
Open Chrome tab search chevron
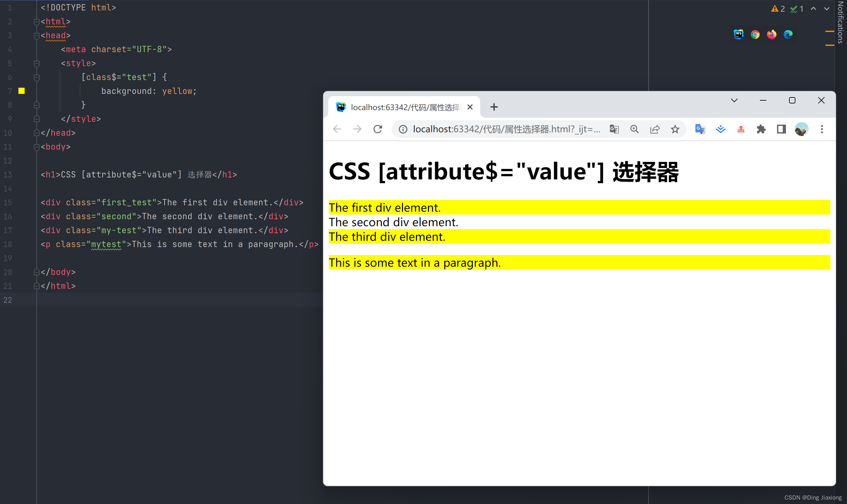734,101
